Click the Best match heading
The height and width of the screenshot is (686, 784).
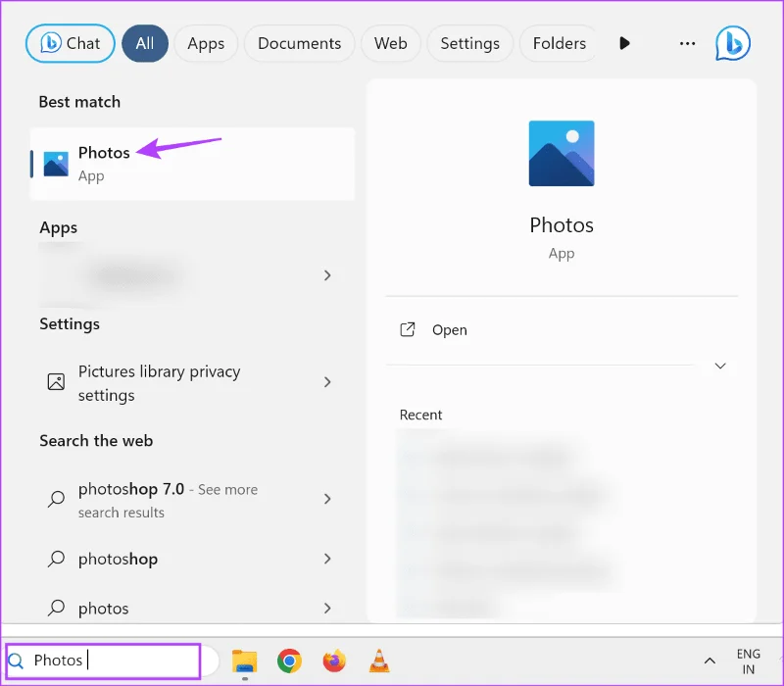coord(79,102)
